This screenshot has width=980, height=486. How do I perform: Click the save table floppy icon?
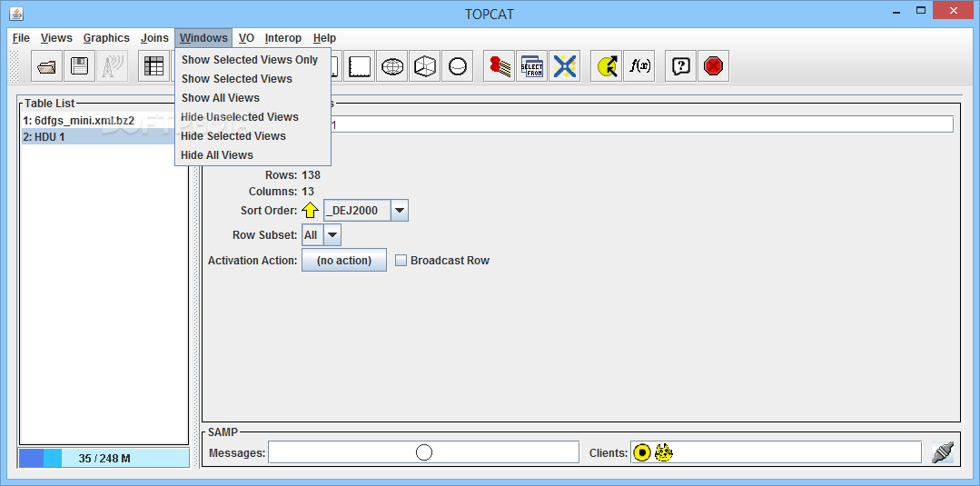[x=79, y=65]
